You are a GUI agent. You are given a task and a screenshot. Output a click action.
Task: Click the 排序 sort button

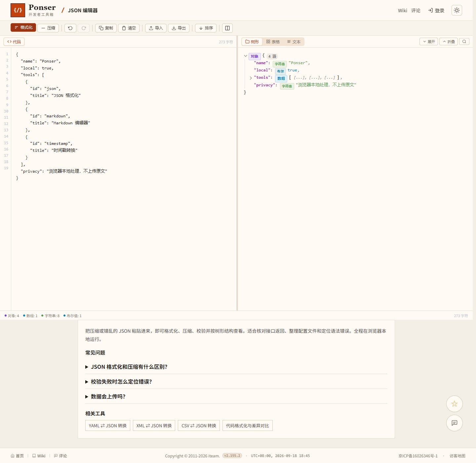[x=206, y=28]
